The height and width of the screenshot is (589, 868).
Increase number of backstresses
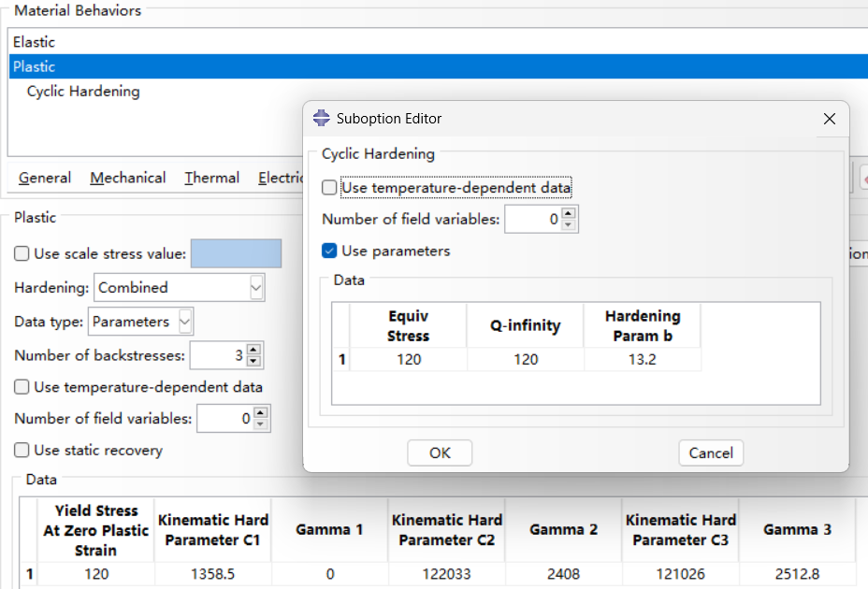[x=253, y=350]
